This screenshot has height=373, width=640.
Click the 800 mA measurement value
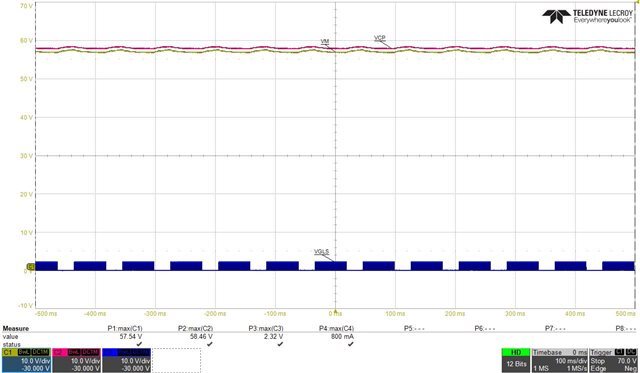(342, 337)
